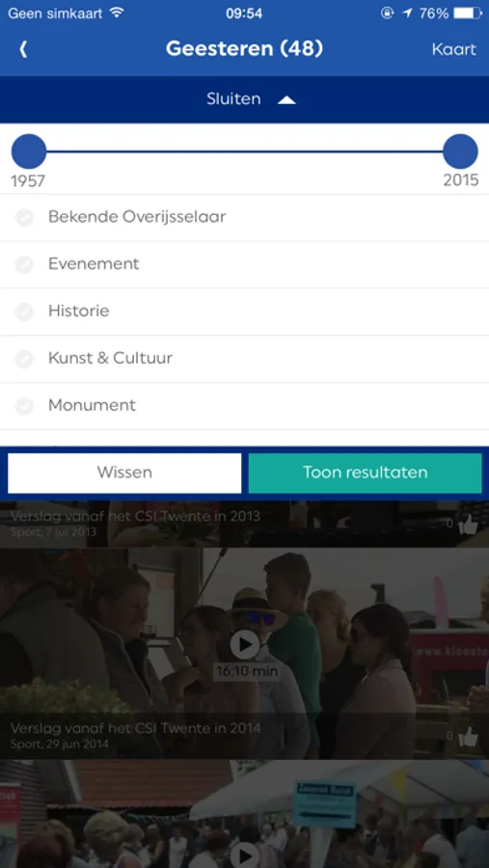Select the 2015 end-year slider handle

point(460,151)
